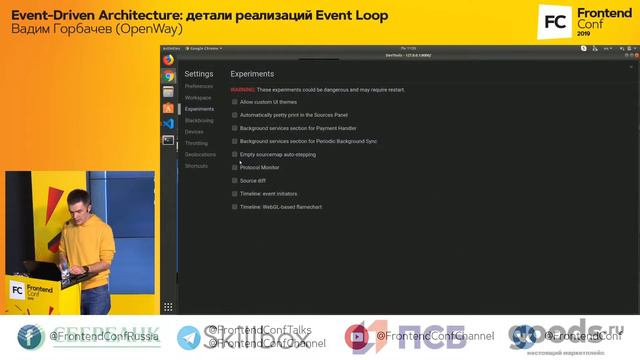640x360 pixels.
Task: Show Applications grid at dock bottom
Action: pos(168,307)
